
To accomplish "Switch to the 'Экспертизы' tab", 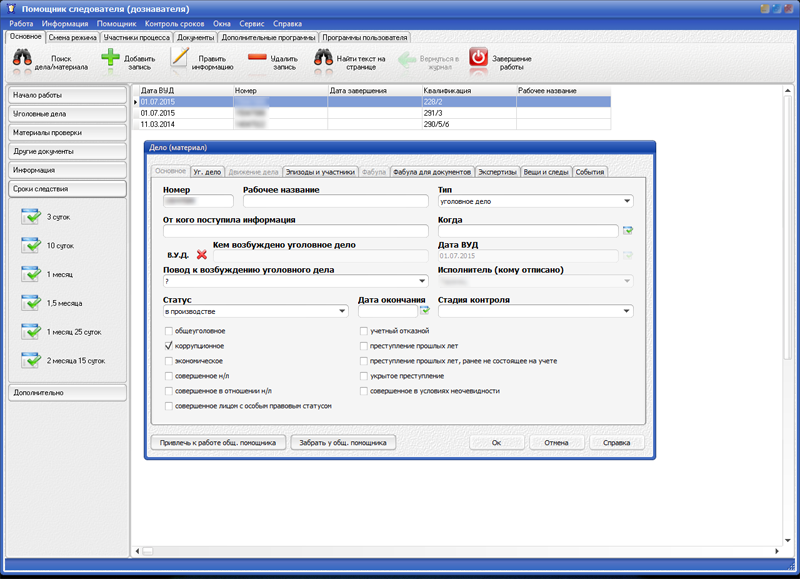I will tap(497, 172).
